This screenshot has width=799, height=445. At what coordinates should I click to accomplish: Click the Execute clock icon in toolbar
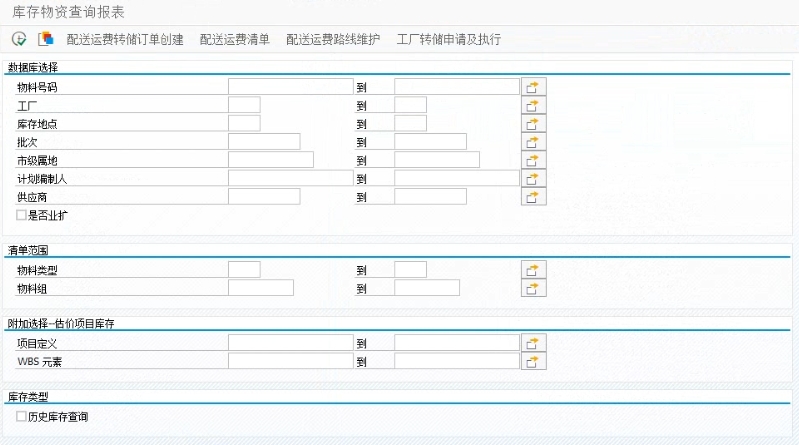pyautogui.click(x=19, y=39)
